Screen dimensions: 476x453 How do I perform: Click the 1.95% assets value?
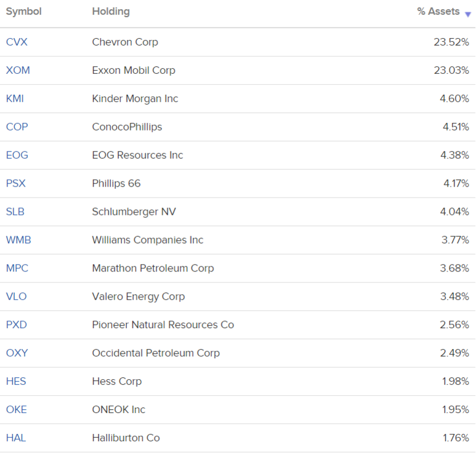pyautogui.click(x=456, y=409)
